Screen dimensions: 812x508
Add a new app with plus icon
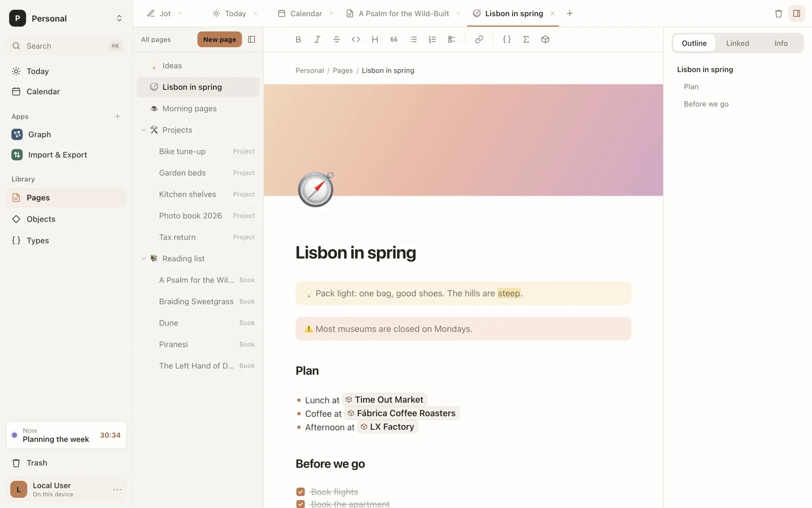(x=117, y=117)
